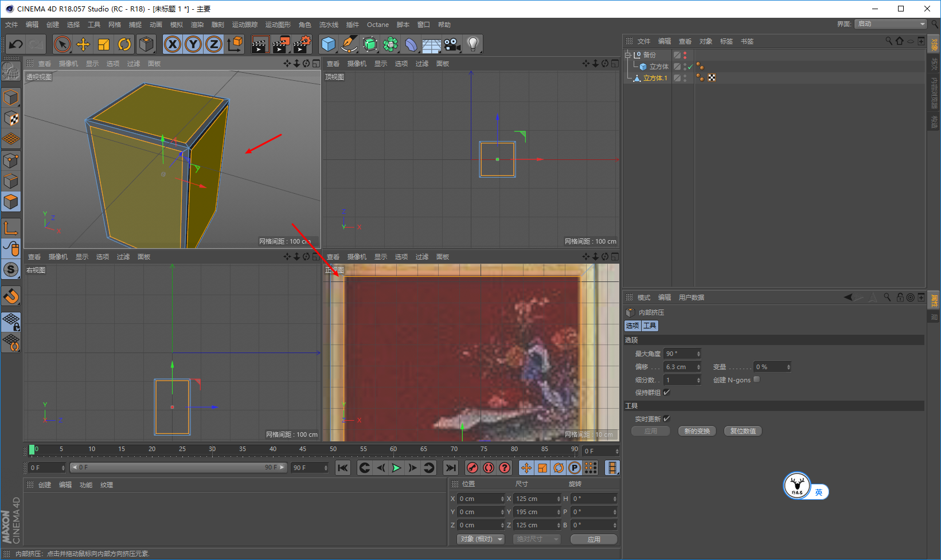Maximize the perspective viewport

[x=316, y=64]
